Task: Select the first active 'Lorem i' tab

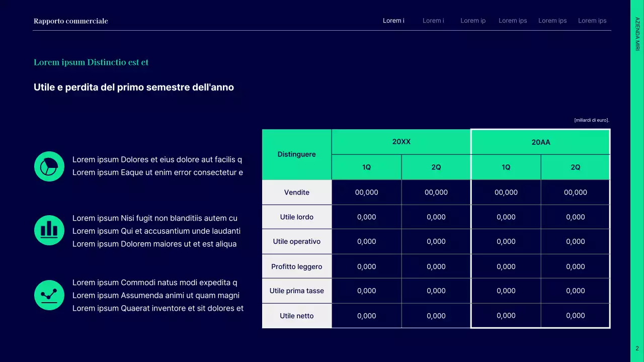Action: (x=393, y=21)
